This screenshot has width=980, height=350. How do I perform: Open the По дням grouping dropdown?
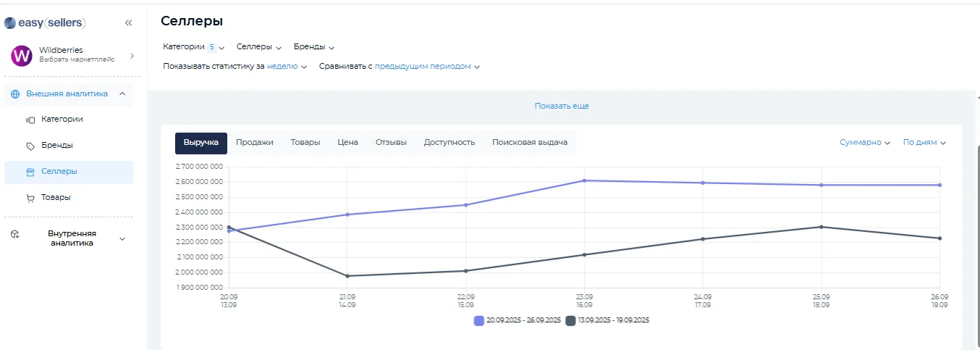pos(924,143)
